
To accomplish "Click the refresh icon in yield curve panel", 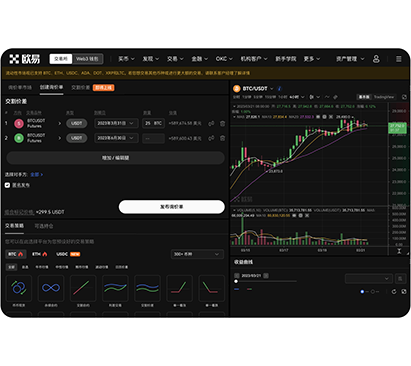I will (x=394, y=292).
